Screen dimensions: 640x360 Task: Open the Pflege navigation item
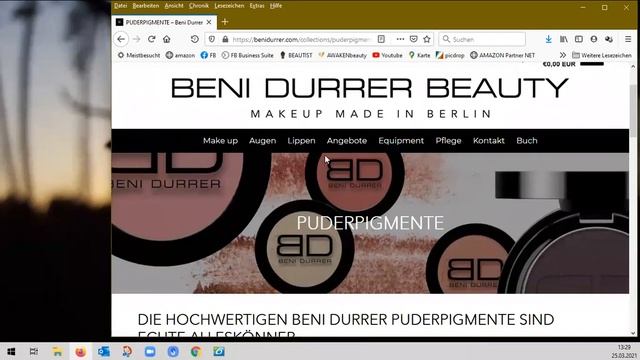448,141
